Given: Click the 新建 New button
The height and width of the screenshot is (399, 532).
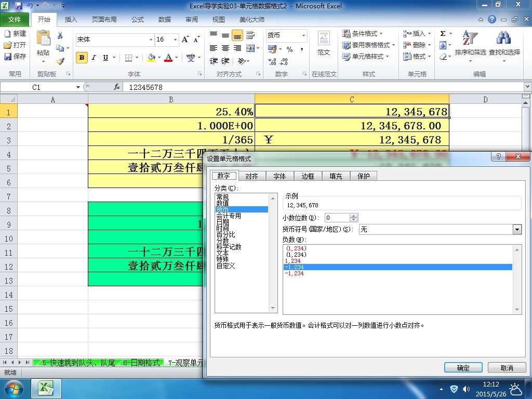Looking at the screenshot, I should (x=15, y=34).
